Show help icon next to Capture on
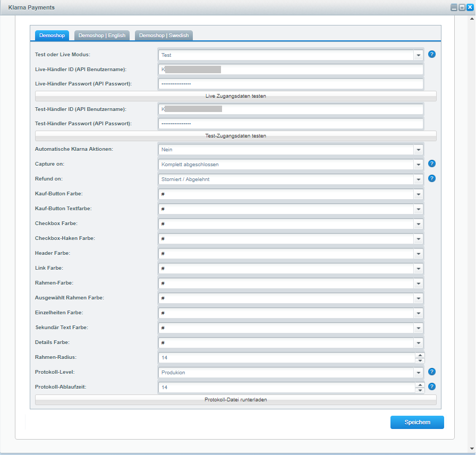Image resolution: width=476 pixels, height=455 pixels. tap(432, 164)
